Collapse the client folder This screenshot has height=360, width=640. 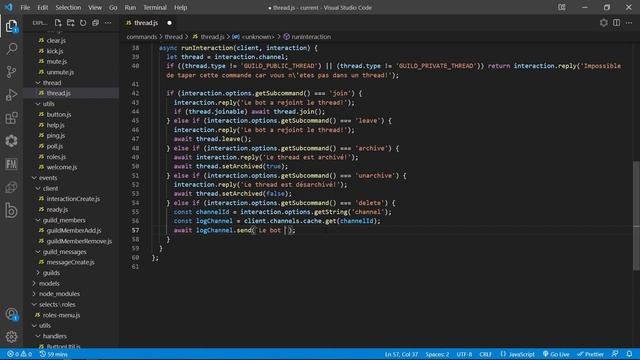[x=50, y=189]
